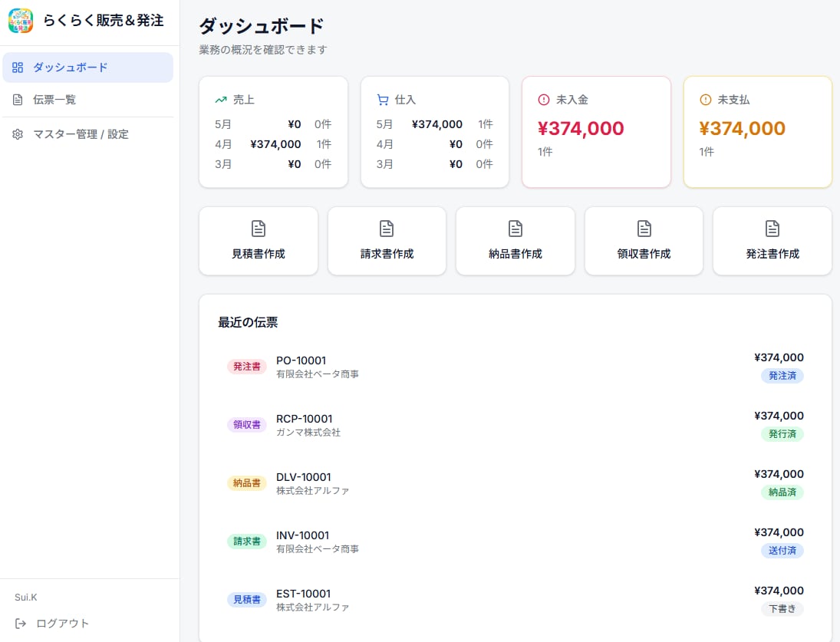Open voucher DLV-10001

coord(516,483)
